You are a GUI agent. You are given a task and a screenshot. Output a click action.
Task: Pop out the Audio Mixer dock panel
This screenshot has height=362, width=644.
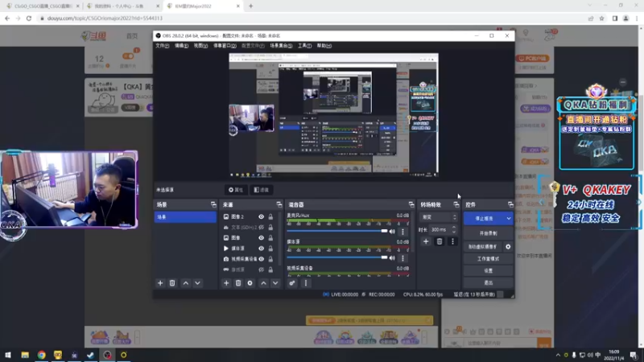click(x=411, y=204)
